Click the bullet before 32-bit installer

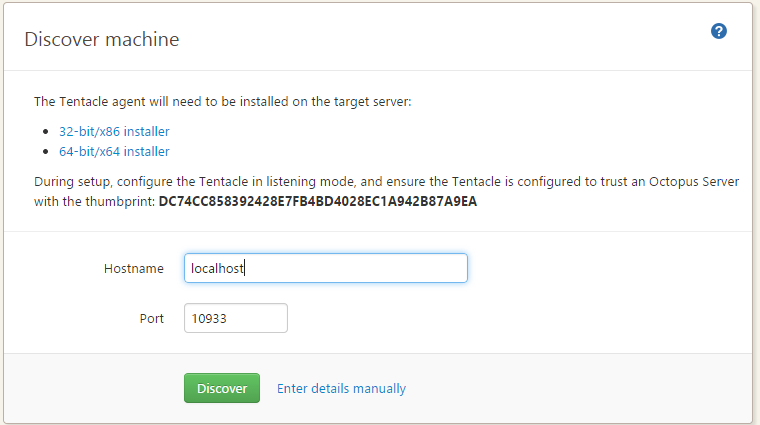coord(47,132)
